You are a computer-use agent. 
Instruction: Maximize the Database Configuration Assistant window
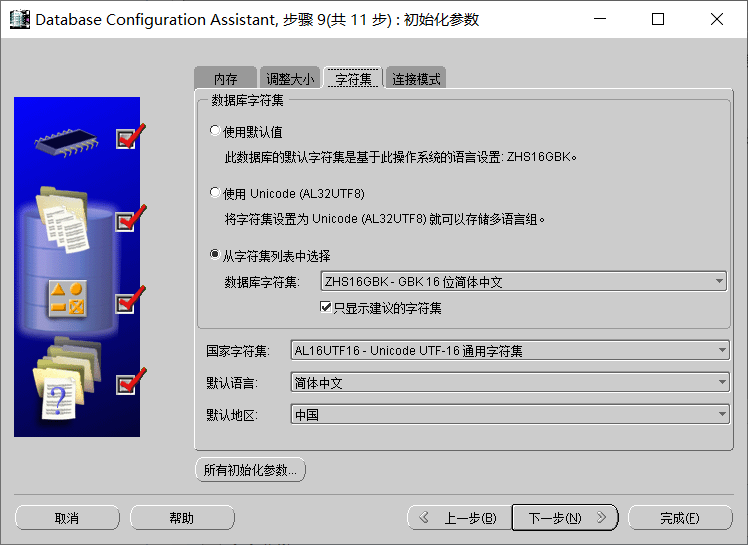pyautogui.click(x=658, y=19)
